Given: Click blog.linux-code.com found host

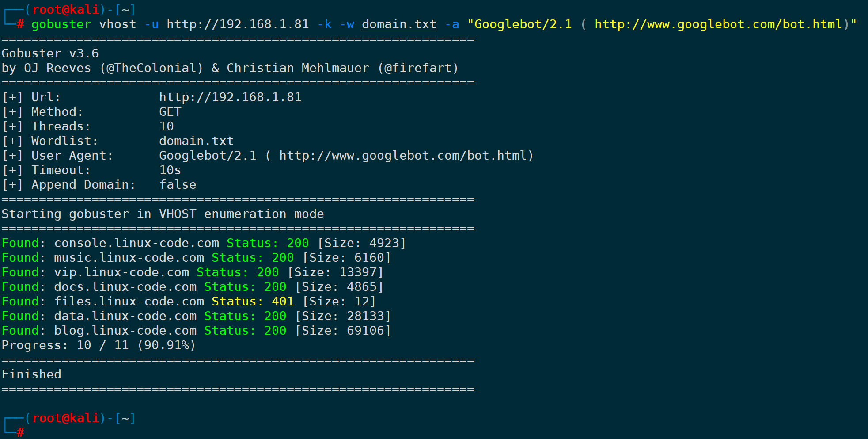Looking at the screenshot, I should pyautogui.click(x=125, y=331).
